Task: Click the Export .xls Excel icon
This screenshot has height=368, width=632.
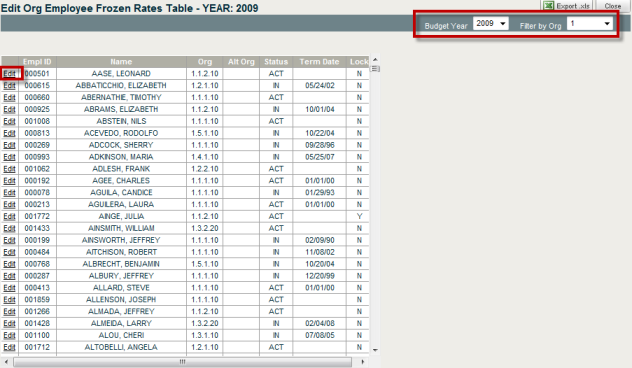Action: tap(548, 6)
